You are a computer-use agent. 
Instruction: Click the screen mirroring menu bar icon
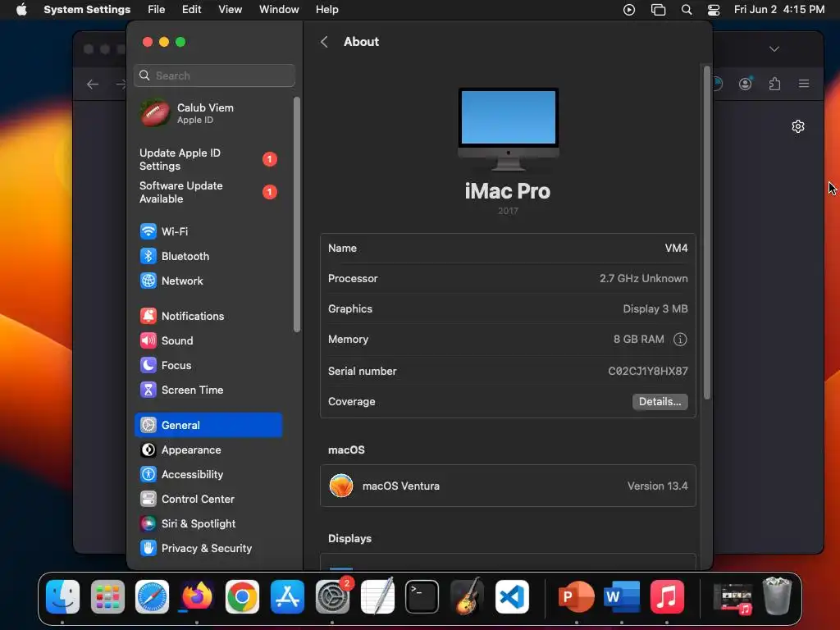658,10
